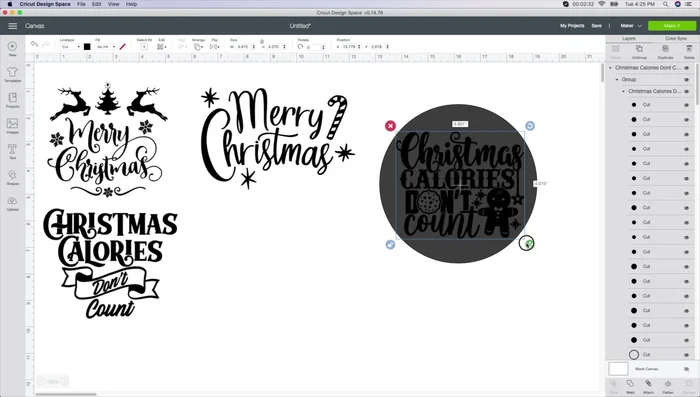Click the UnGroup icon
This screenshot has height=397, width=700.
[639, 49]
